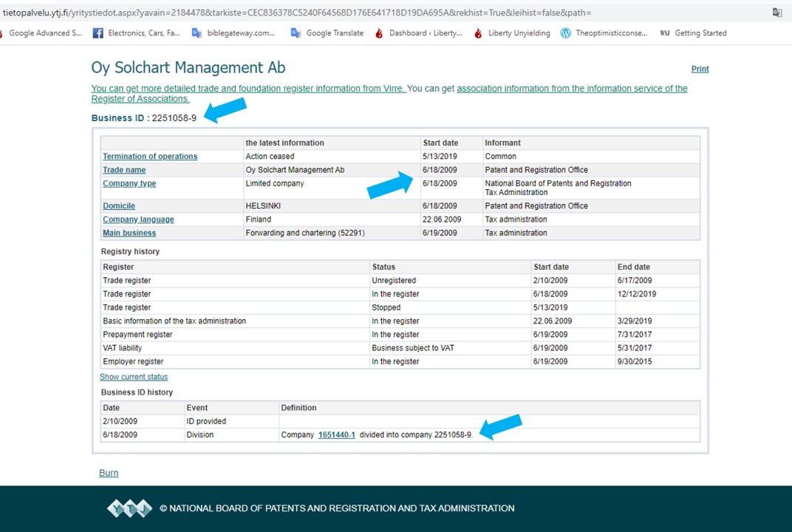Click the Prepayment register row label
Image resolution: width=792 pixels, height=532 pixels.
tap(137, 335)
